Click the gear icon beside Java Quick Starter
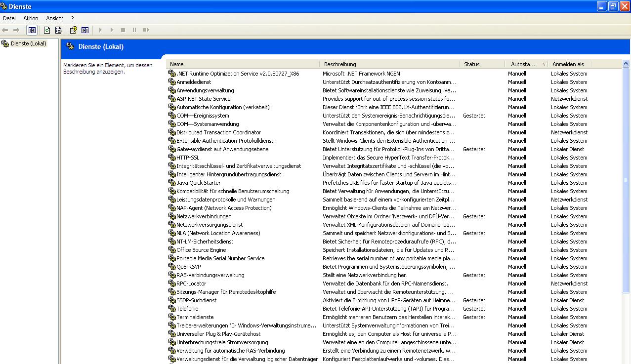The image size is (631, 364). [x=172, y=183]
